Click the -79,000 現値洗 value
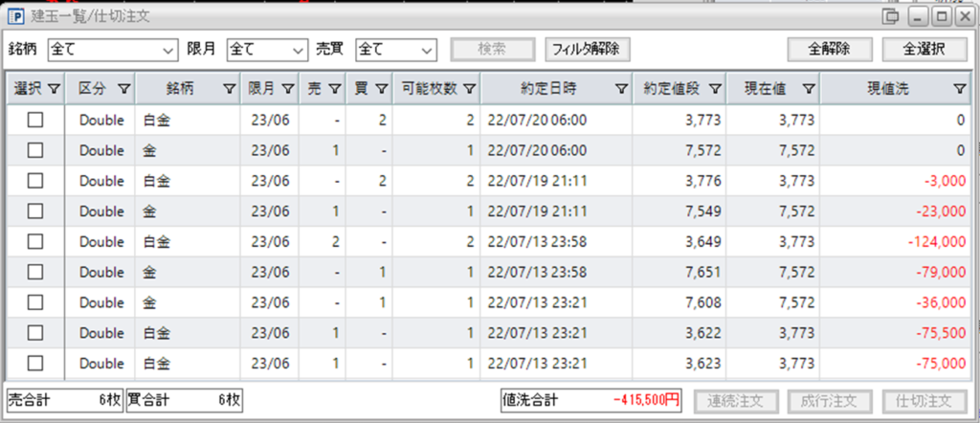Image resolution: width=980 pixels, height=423 pixels. tap(943, 273)
